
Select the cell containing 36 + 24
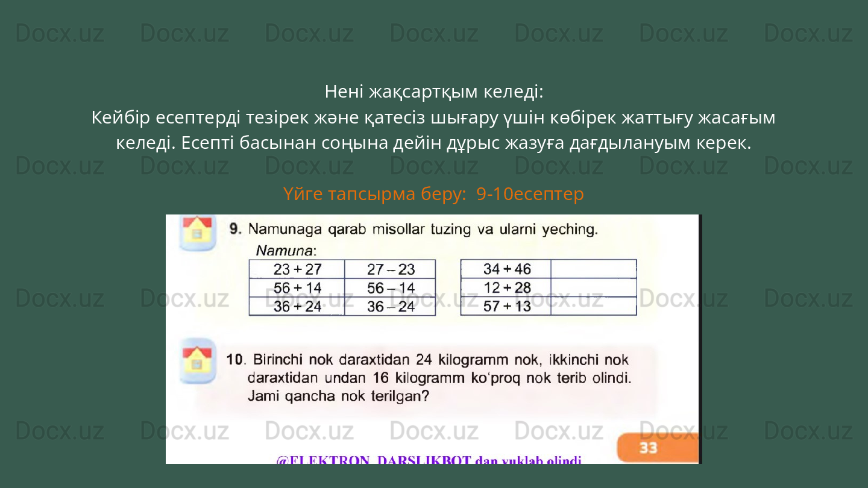tap(298, 307)
